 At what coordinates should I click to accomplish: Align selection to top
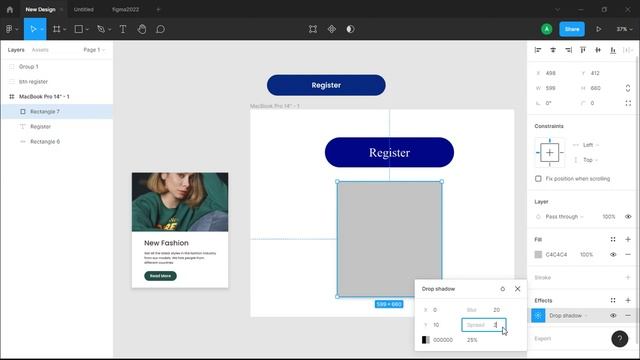(583, 50)
